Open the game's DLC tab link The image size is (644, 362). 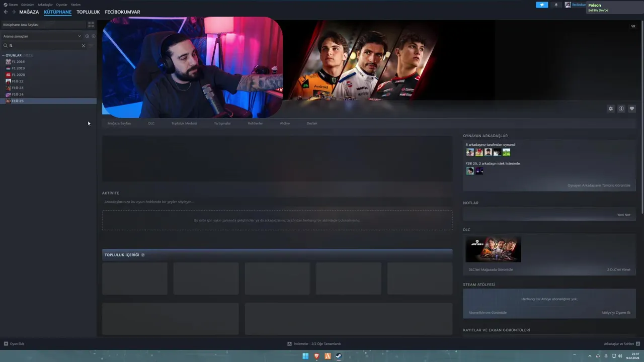click(x=151, y=123)
